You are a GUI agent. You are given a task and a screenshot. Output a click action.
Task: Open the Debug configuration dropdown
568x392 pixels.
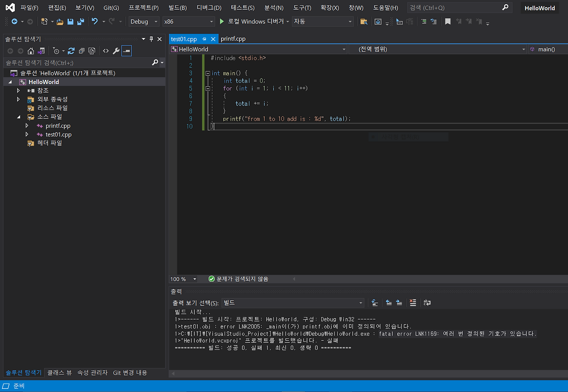(144, 22)
